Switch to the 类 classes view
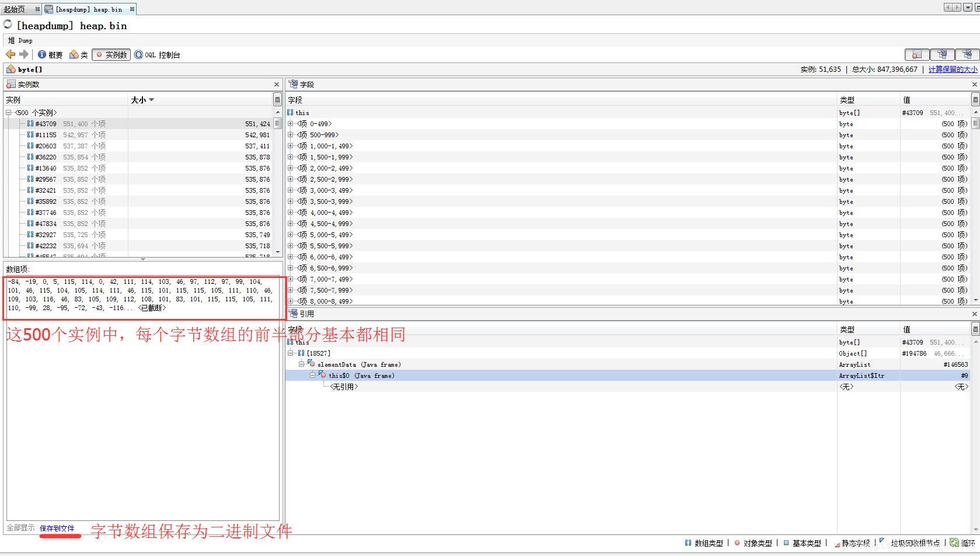Screen dimensions: 980x556 [x=79, y=54]
